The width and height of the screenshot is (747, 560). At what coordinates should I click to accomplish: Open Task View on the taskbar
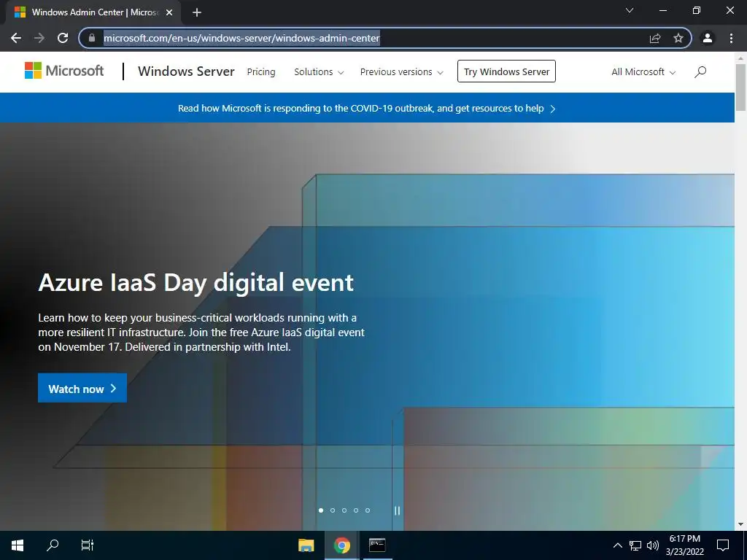pyautogui.click(x=88, y=545)
